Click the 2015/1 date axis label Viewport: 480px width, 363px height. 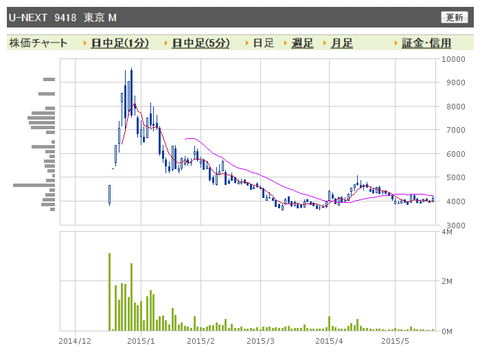click(141, 341)
